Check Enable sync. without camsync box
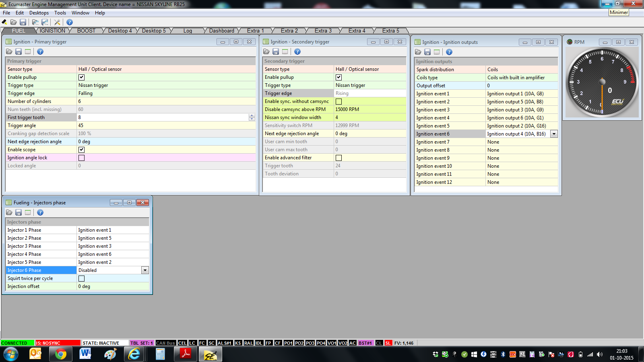The width and height of the screenshot is (644, 362). pyautogui.click(x=339, y=101)
